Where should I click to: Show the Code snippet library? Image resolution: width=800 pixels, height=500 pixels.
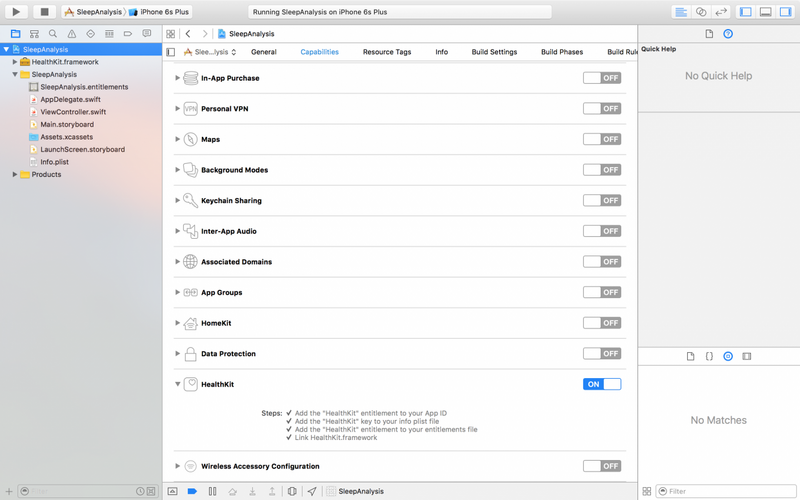point(709,356)
